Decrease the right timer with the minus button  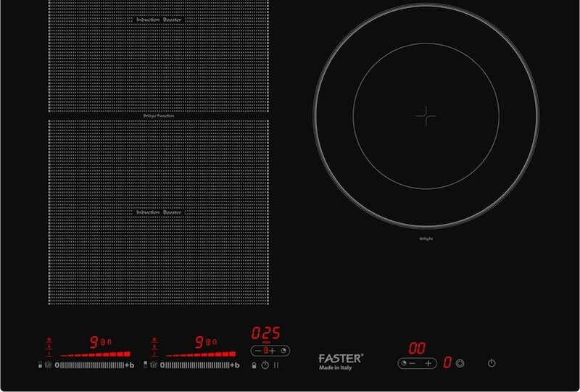413,363
